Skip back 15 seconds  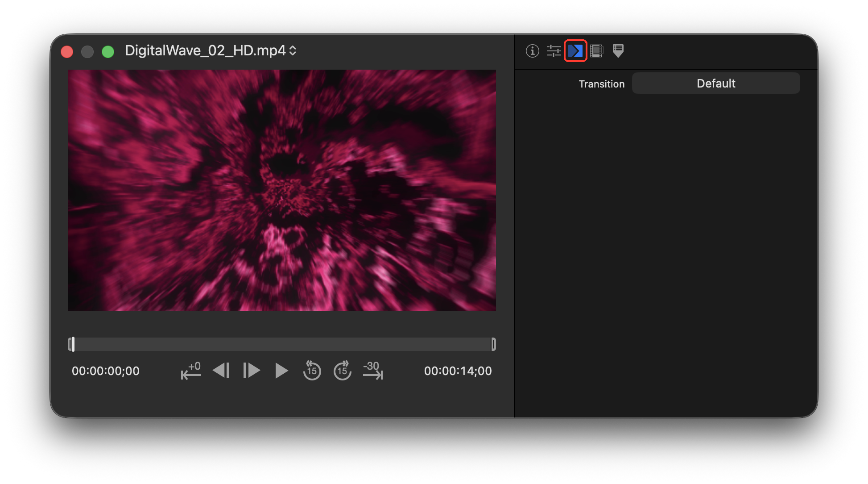[x=312, y=371]
